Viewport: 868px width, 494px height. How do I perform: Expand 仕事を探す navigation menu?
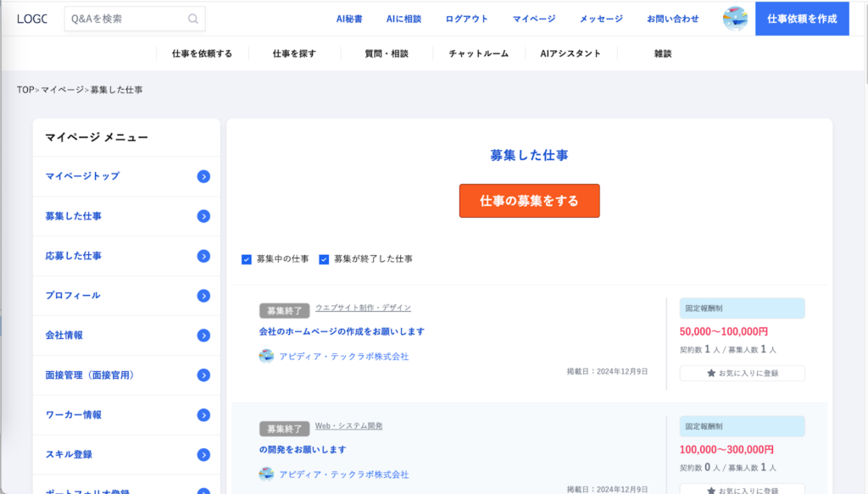tap(294, 53)
